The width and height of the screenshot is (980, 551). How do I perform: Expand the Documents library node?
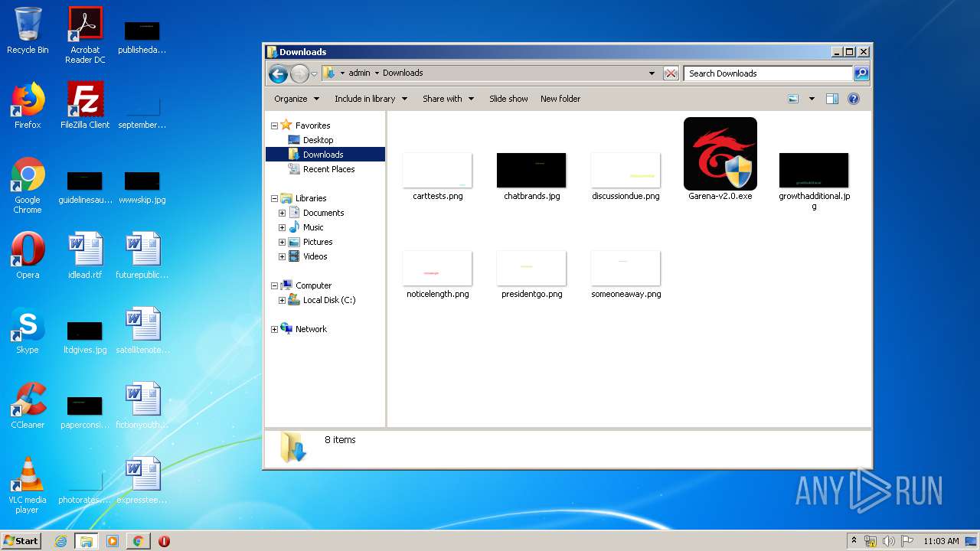coord(282,213)
